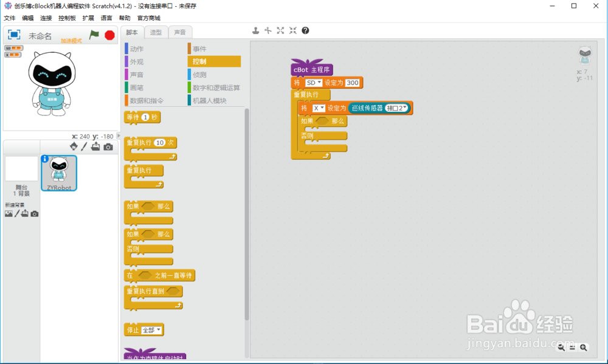Select the scissors delete tool
This screenshot has width=608, height=364.
(x=268, y=30)
